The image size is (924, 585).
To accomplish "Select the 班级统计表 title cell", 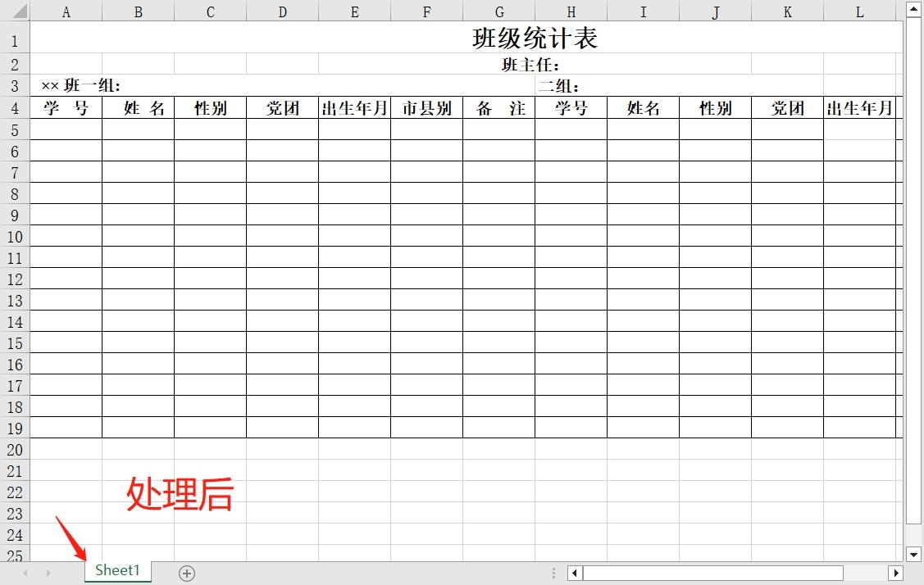I will pos(534,38).
